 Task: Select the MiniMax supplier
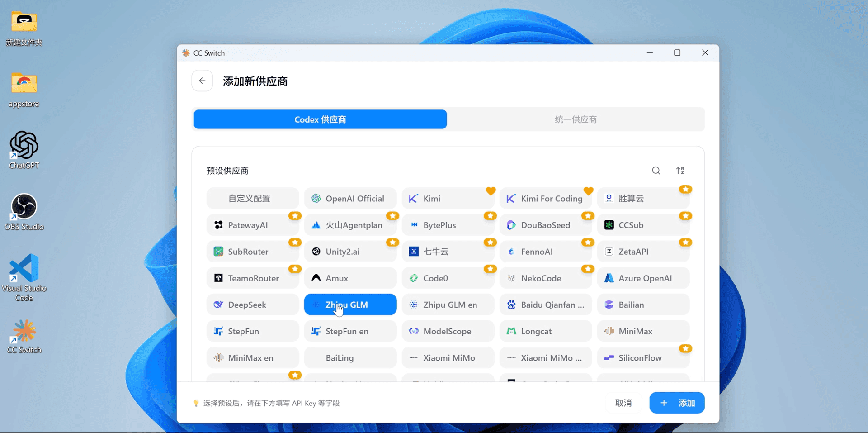(x=643, y=331)
